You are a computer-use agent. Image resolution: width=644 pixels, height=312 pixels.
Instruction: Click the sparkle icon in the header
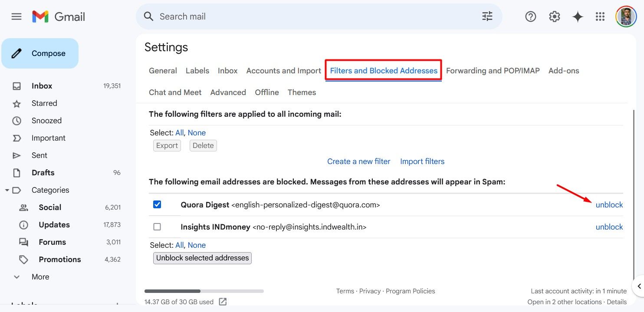pyautogui.click(x=578, y=16)
